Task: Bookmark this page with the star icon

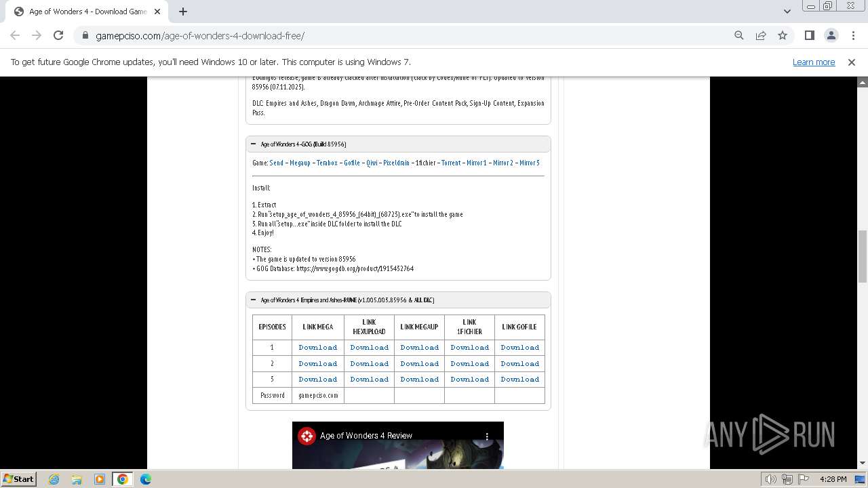Action: point(783,35)
